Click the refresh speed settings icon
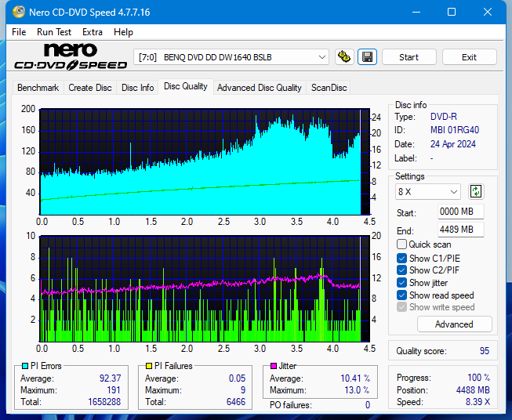Viewport: 512px width, 420px height. click(x=476, y=191)
